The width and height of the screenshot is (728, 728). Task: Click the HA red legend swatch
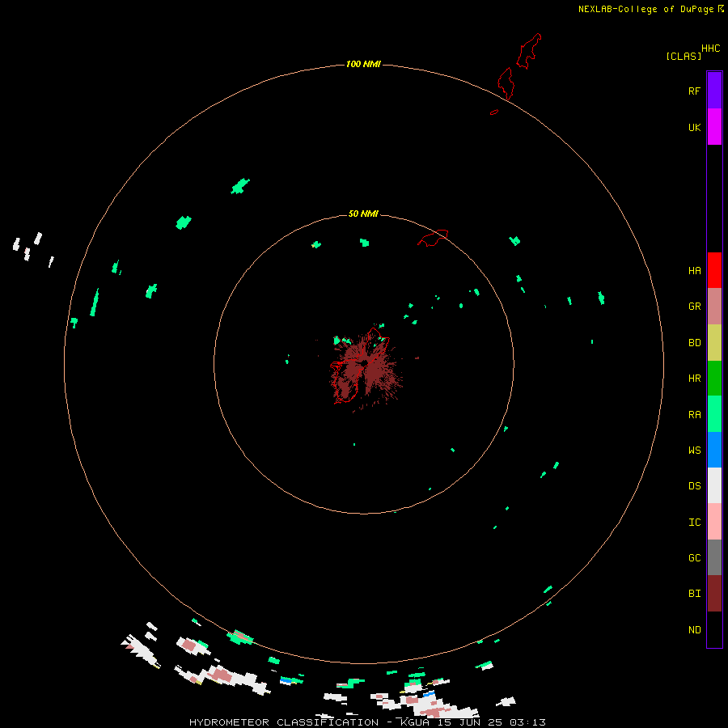(714, 270)
